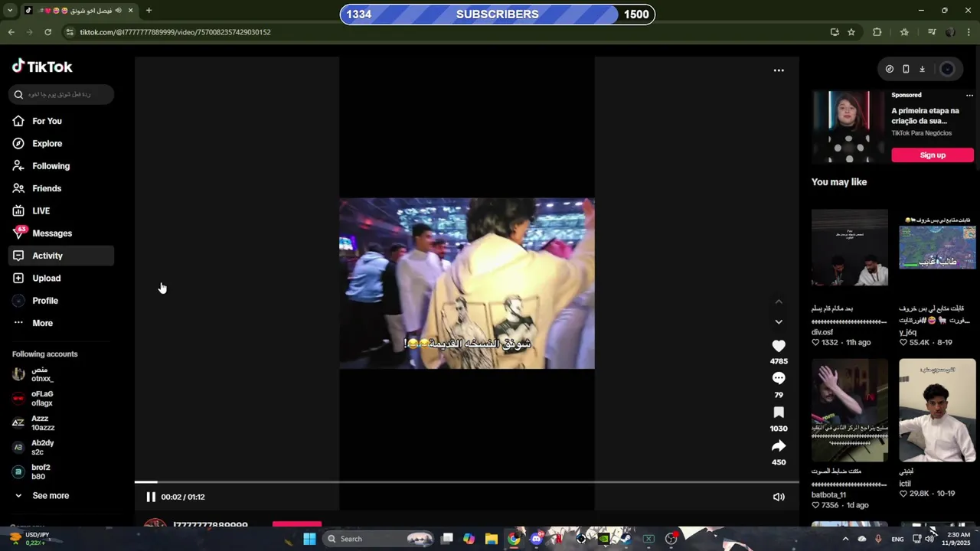This screenshot has height=551, width=980.
Task: Go to previous video up chevron
Action: coord(779,302)
